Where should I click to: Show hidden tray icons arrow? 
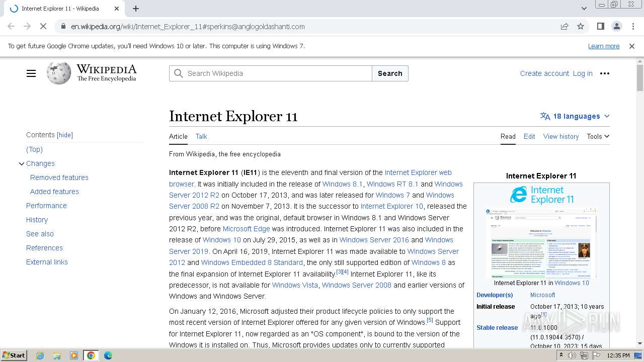pyautogui.click(x=561, y=355)
